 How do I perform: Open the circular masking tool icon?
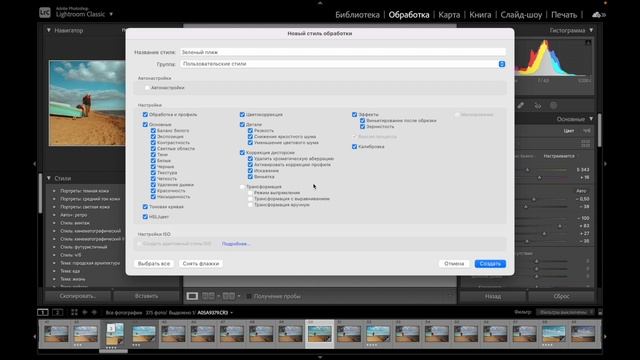coord(553,105)
